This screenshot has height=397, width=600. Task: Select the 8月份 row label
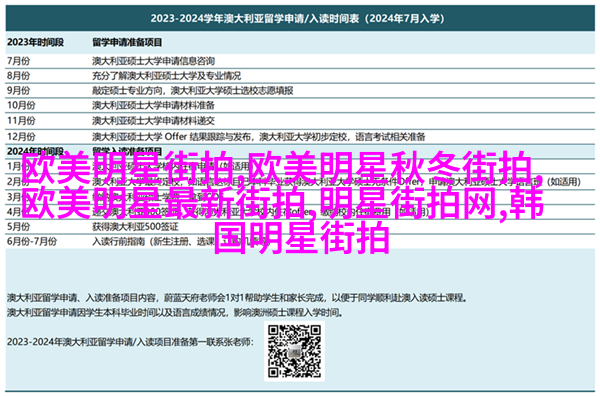(18, 76)
